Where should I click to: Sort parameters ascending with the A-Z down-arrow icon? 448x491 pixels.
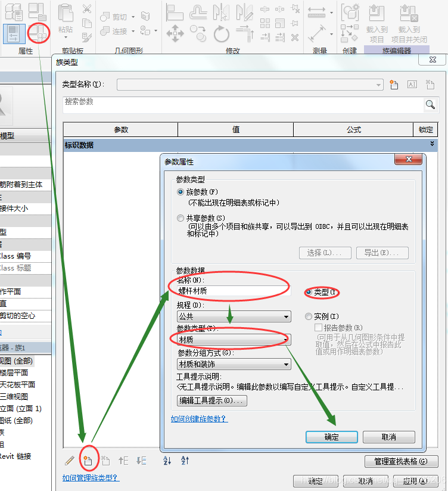tap(167, 460)
